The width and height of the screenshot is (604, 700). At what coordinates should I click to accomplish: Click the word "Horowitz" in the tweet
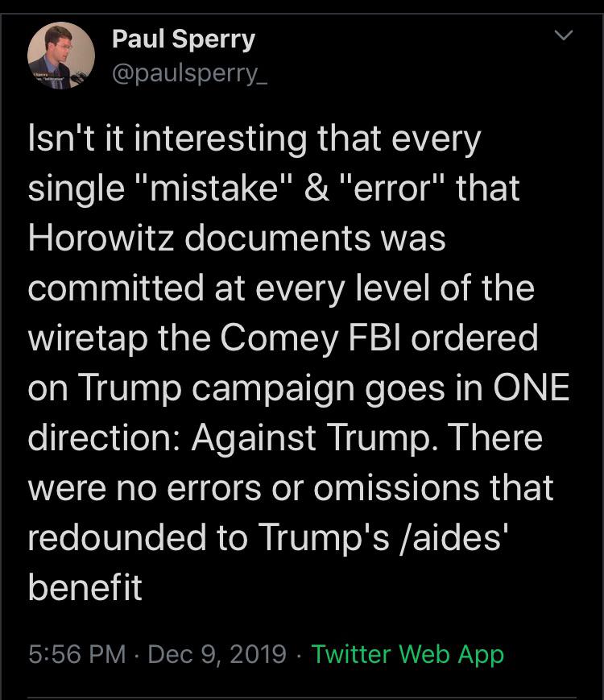[x=101, y=238]
